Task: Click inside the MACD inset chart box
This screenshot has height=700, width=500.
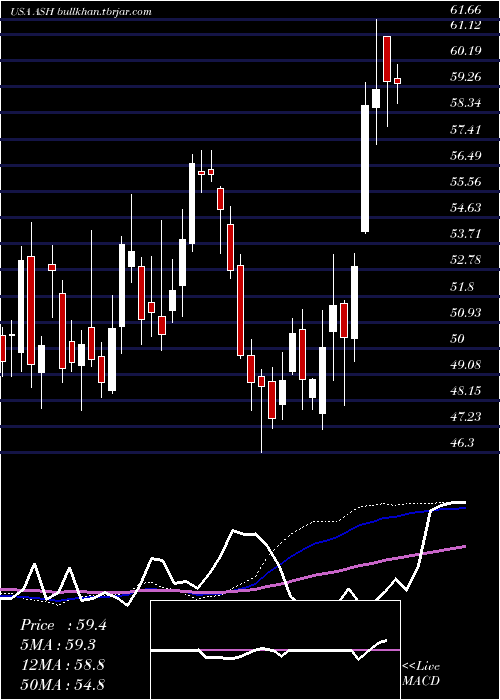Action: [275, 650]
